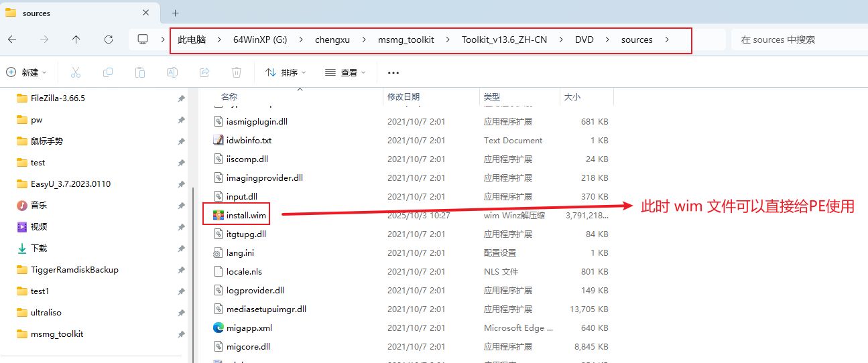Click the Copy icon in toolbar

107,72
